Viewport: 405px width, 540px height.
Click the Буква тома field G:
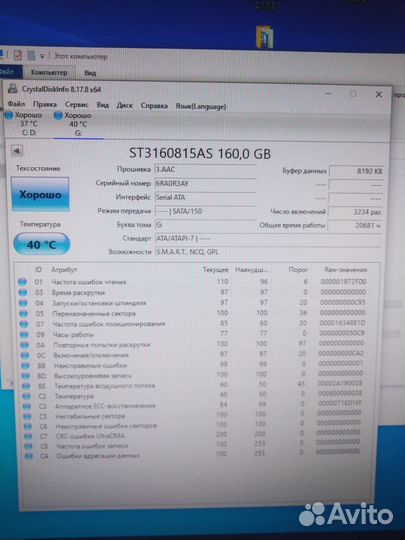click(x=205, y=225)
